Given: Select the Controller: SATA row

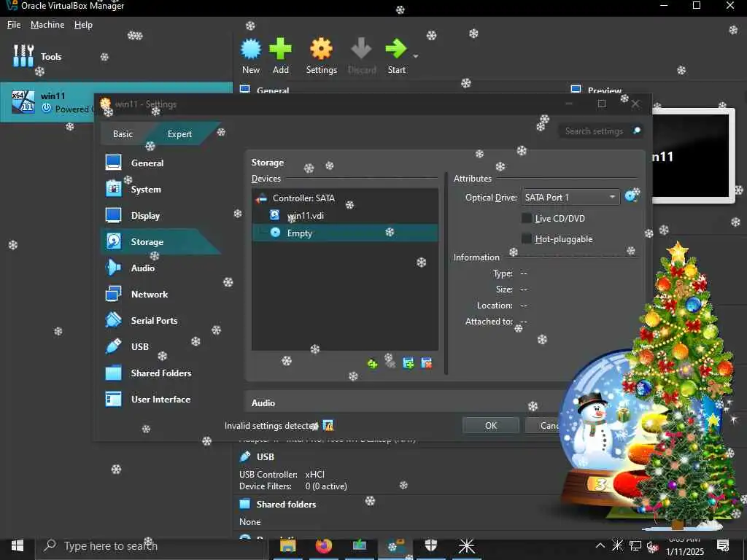Looking at the screenshot, I should tap(345, 198).
